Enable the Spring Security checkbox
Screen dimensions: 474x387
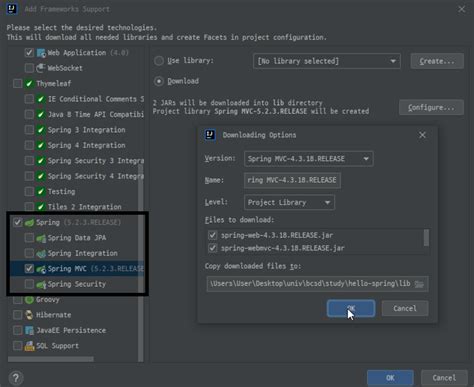[x=29, y=284]
